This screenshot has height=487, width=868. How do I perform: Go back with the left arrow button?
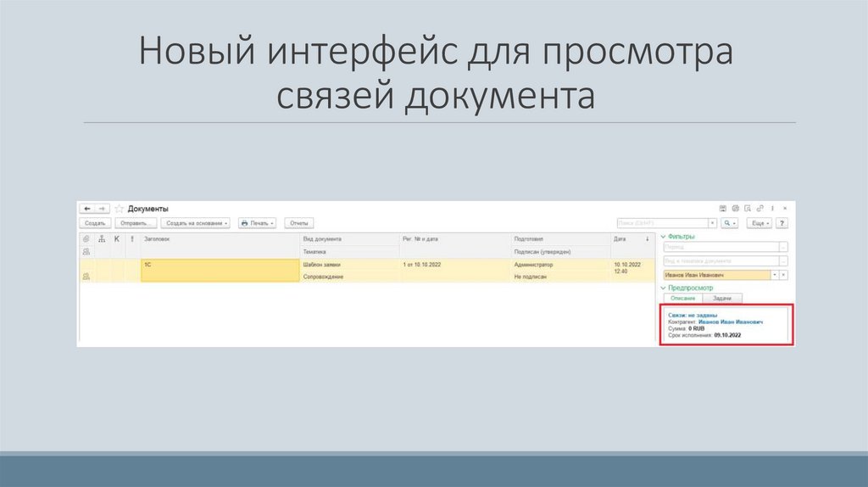click(x=87, y=209)
